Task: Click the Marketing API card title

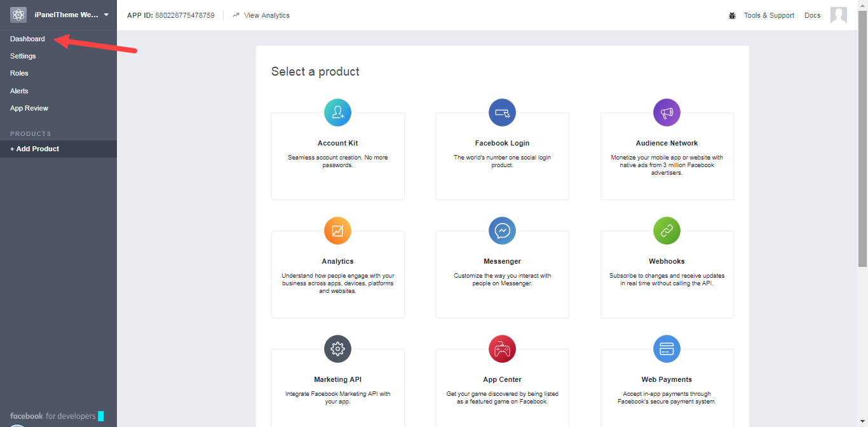Action: [337, 379]
